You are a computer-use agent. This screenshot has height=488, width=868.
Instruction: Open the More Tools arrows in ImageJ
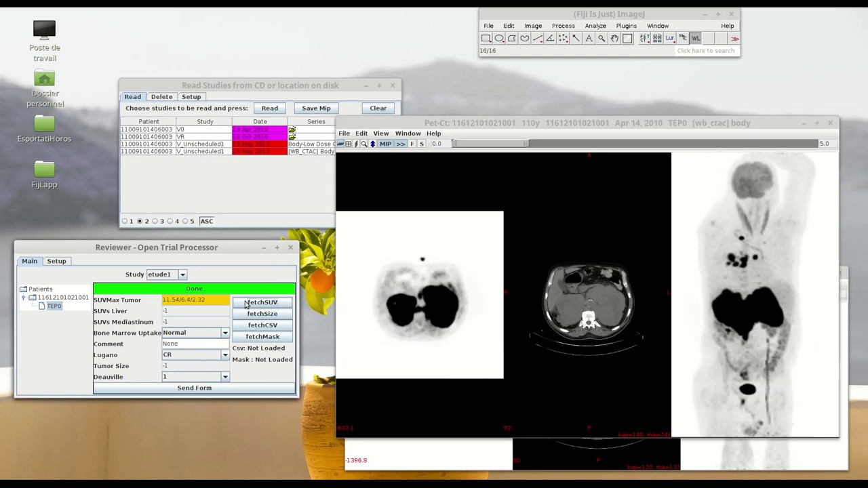pos(734,38)
